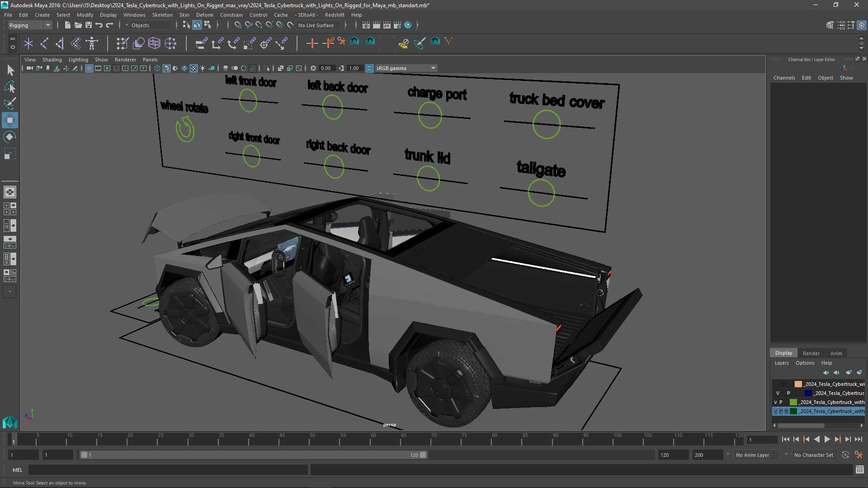Click the orange Set Key shelf icon
The width and height of the screenshot is (868, 488).
click(312, 43)
